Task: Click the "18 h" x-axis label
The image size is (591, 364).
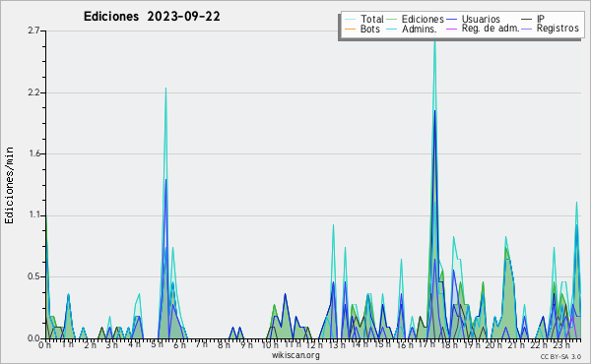Action: (x=449, y=344)
